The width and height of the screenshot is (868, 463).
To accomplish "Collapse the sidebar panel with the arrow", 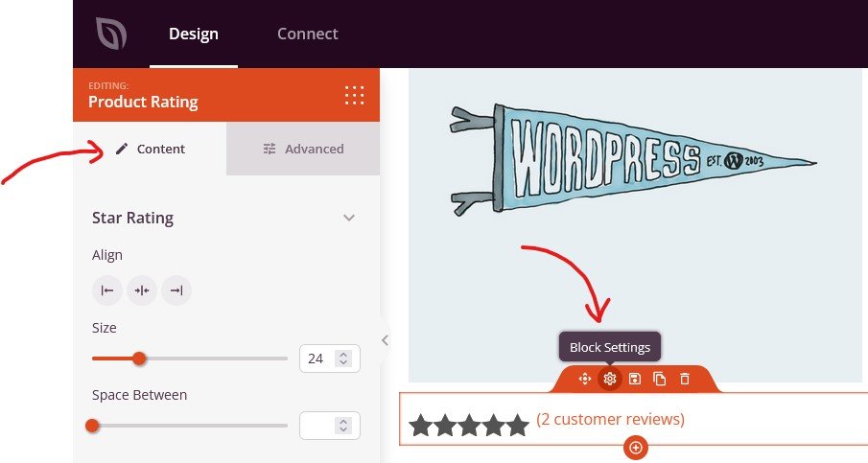I will [385, 340].
